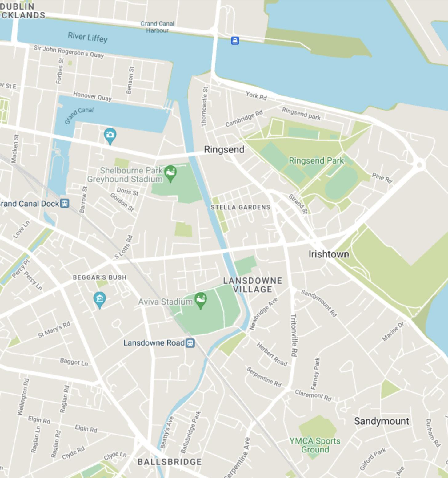Select the ferry terminal icon on River Liffey
Image resolution: width=448 pixels, height=478 pixels.
[235, 41]
